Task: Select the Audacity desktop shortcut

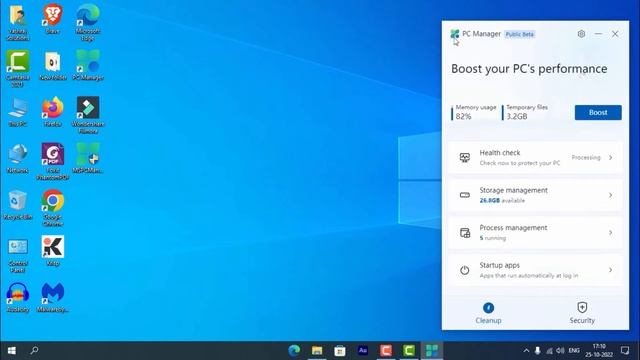Action: point(18,298)
